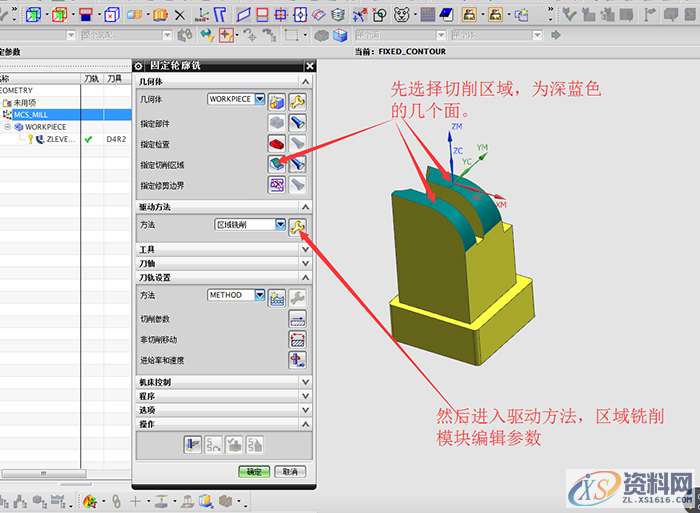Click the 刀具 column header
Image resolution: width=700 pixels, height=513 pixels.
click(115, 79)
